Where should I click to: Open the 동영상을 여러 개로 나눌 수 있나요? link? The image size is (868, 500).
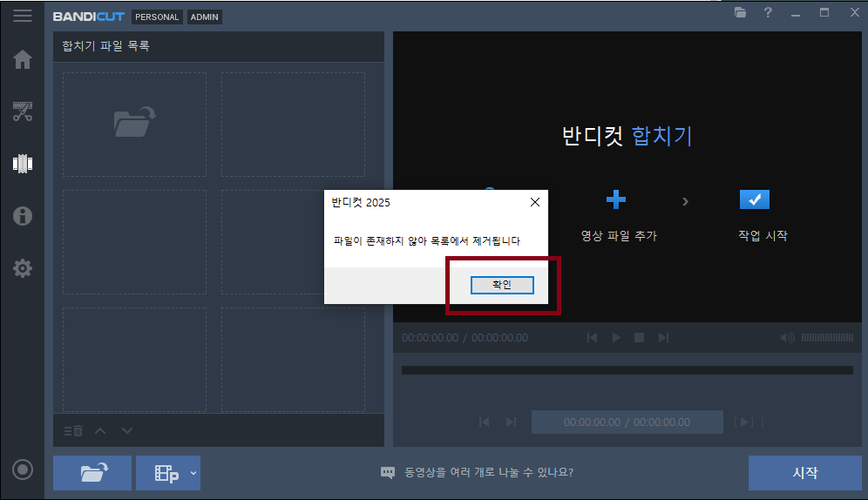(488, 473)
